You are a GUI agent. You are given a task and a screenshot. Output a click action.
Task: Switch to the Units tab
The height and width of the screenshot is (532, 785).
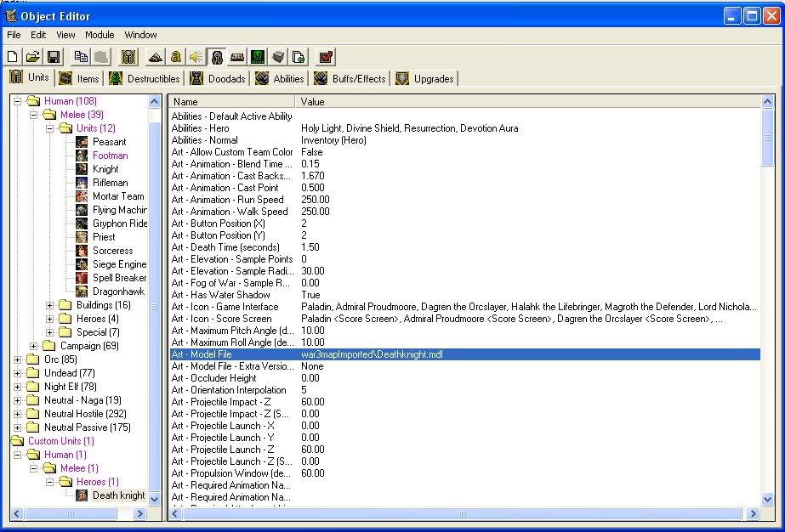coord(30,77)
